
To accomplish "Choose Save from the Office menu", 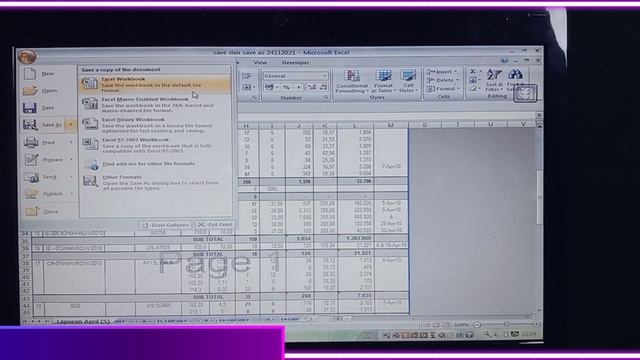I will pyautogui.click(x=48, y=108).
